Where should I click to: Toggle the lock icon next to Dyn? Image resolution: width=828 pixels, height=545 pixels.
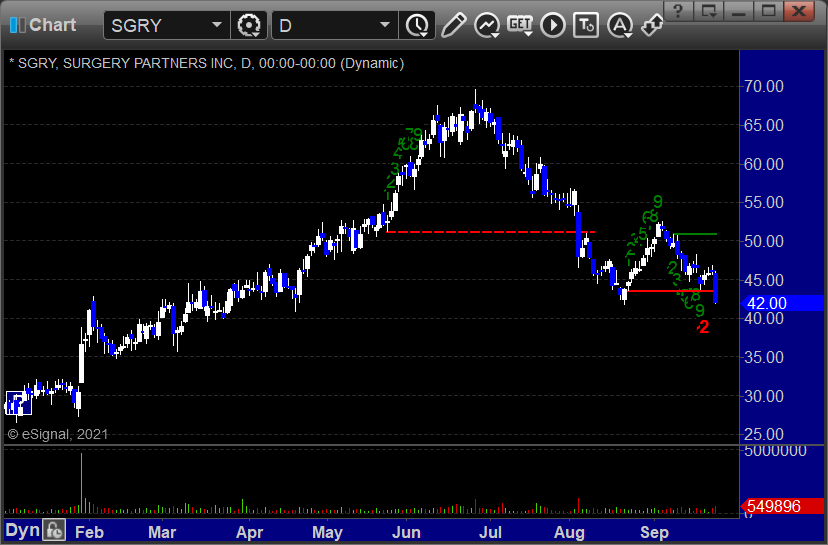click(x=54, y=530)
